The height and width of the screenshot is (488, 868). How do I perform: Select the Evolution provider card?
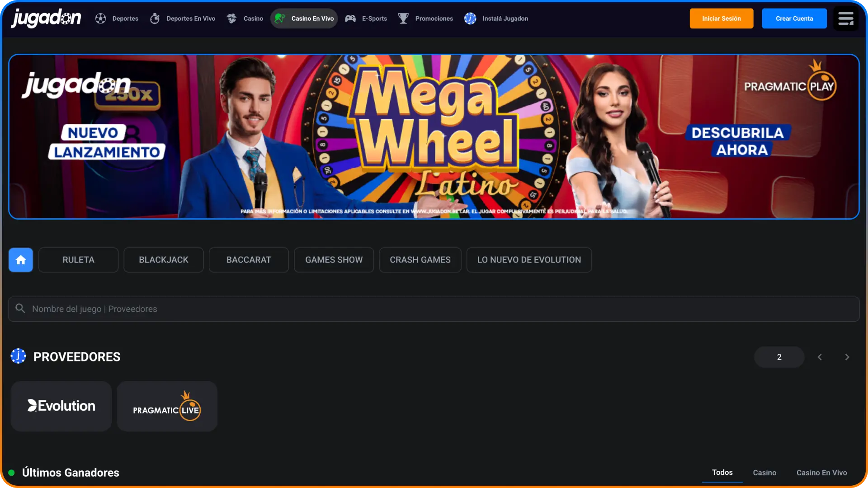(61, 406)
